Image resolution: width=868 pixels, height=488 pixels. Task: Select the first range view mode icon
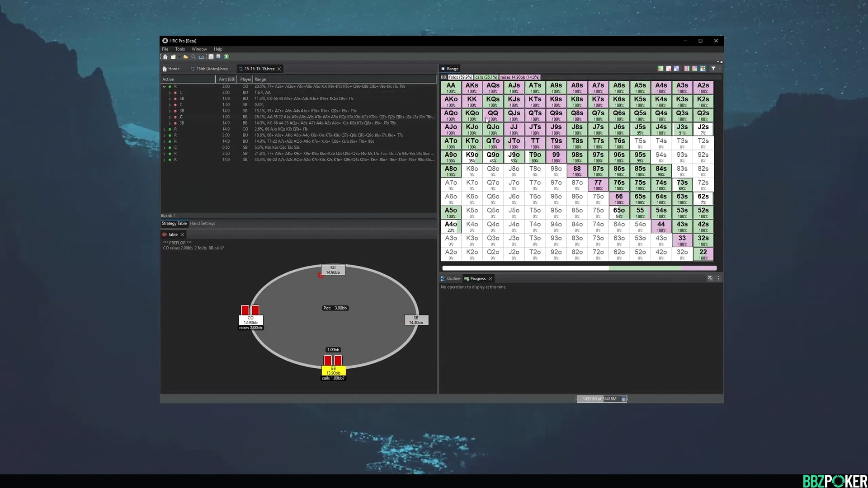point(660,68)
